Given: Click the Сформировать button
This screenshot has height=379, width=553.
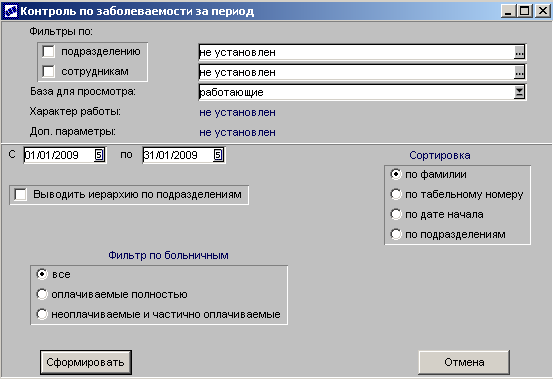Looking at the screenshot, I should pos(86,362).
